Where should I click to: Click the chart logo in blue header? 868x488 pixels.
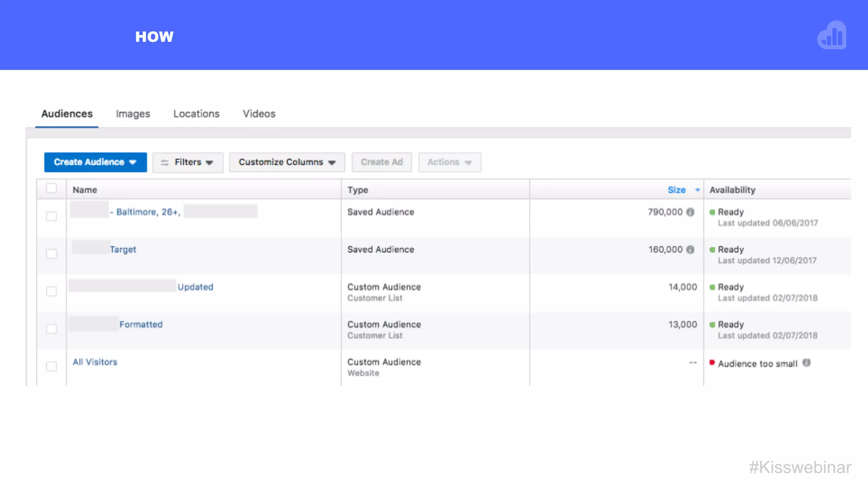[832, 36]
